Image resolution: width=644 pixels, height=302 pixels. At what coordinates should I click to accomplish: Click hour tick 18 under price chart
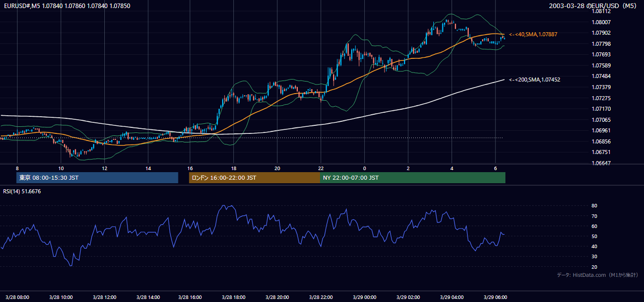(234, 168)
